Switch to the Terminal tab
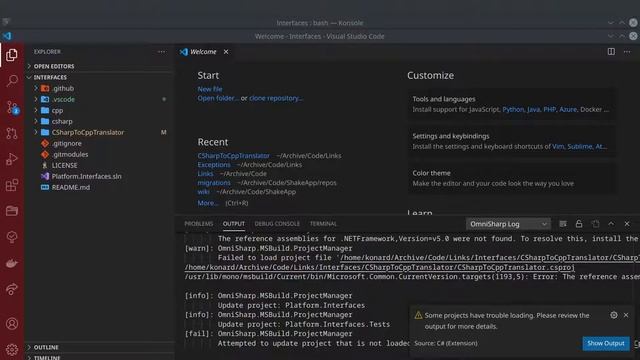640x360 pixels. click(x=323, y=224)
